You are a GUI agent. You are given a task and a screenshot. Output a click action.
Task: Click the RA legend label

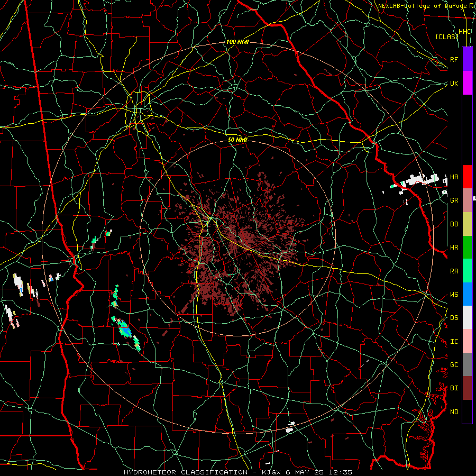tap(454, 271)
